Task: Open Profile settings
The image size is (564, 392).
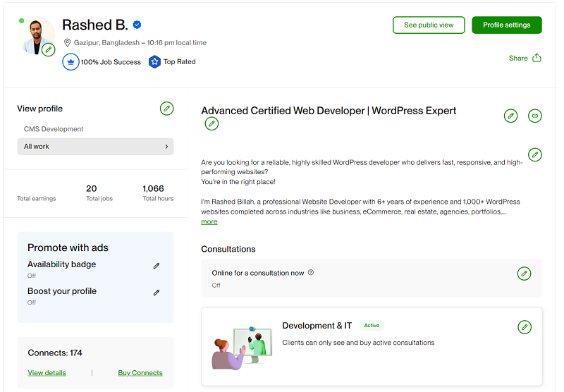Action: pyautogui.click(x=507, y=25)
